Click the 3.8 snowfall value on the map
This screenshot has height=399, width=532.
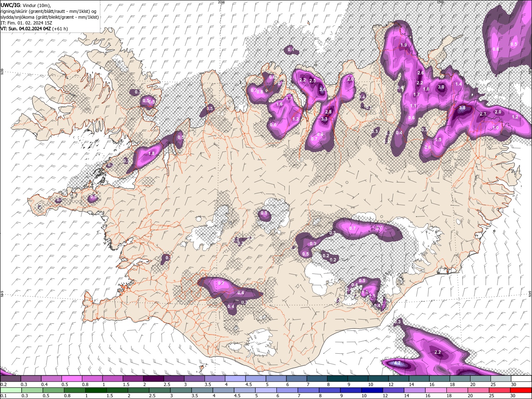tap(462, 108)
